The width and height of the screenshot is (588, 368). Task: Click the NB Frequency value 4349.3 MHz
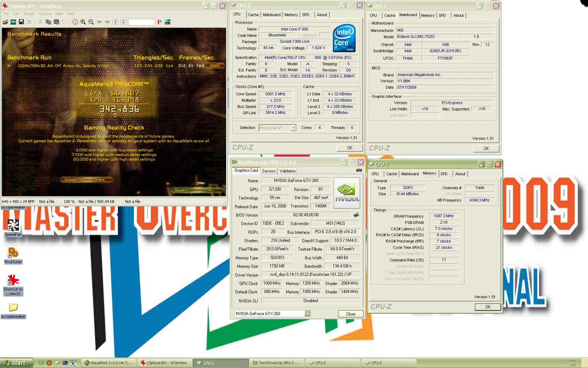(479, 200)
